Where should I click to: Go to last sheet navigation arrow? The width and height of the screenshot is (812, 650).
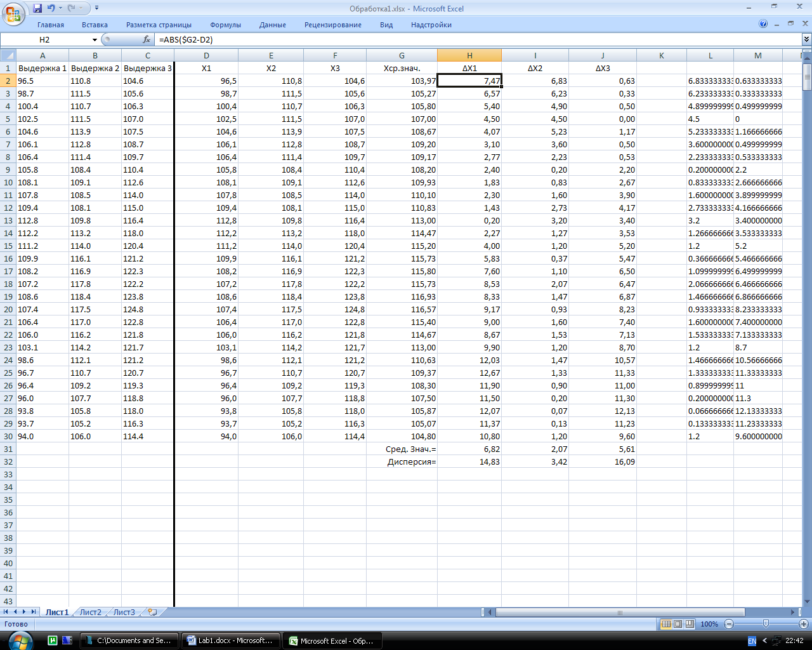coord(34,612)
